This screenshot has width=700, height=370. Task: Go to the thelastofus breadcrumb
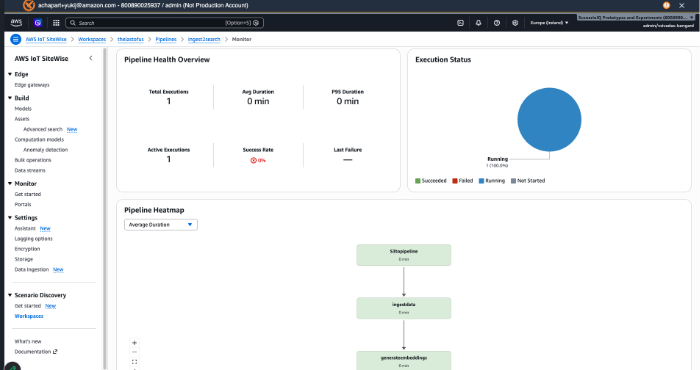[130, 39]
